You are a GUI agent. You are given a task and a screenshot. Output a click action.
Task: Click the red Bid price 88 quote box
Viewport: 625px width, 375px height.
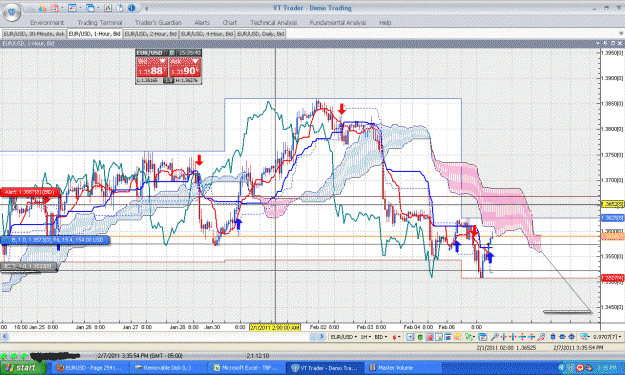(x=152, y=67)
